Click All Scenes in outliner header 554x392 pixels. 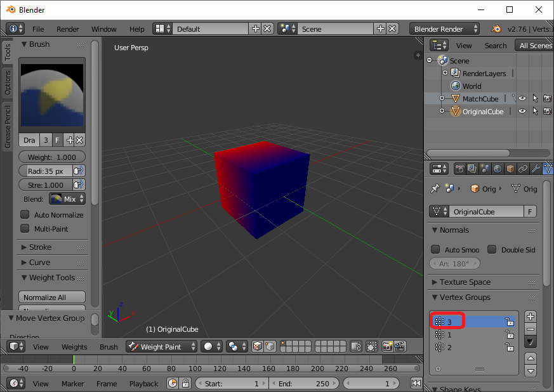click(x=534, y=46)
